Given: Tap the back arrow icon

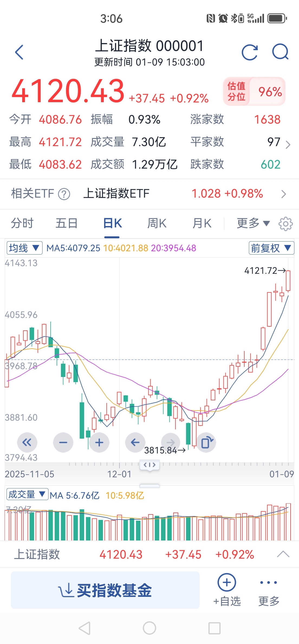Looking at the screenshot, I should pyautogui.click(x=19, y=52).
